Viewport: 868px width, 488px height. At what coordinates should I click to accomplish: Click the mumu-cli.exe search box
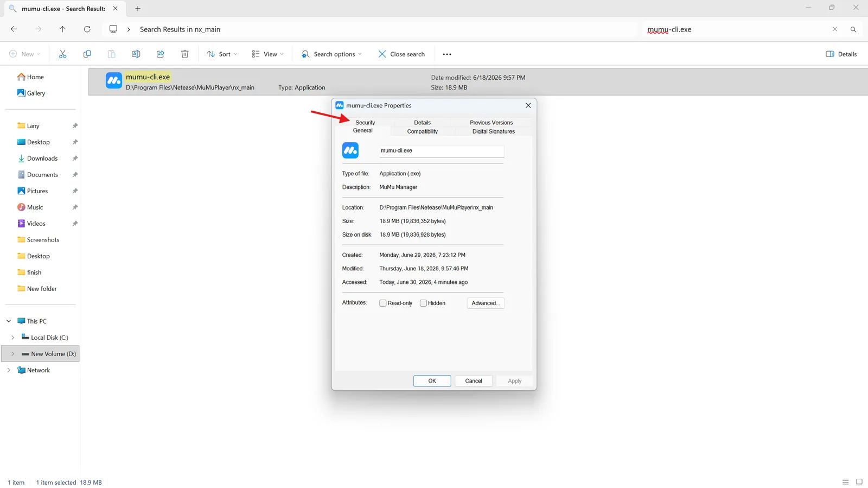(738, 29)
